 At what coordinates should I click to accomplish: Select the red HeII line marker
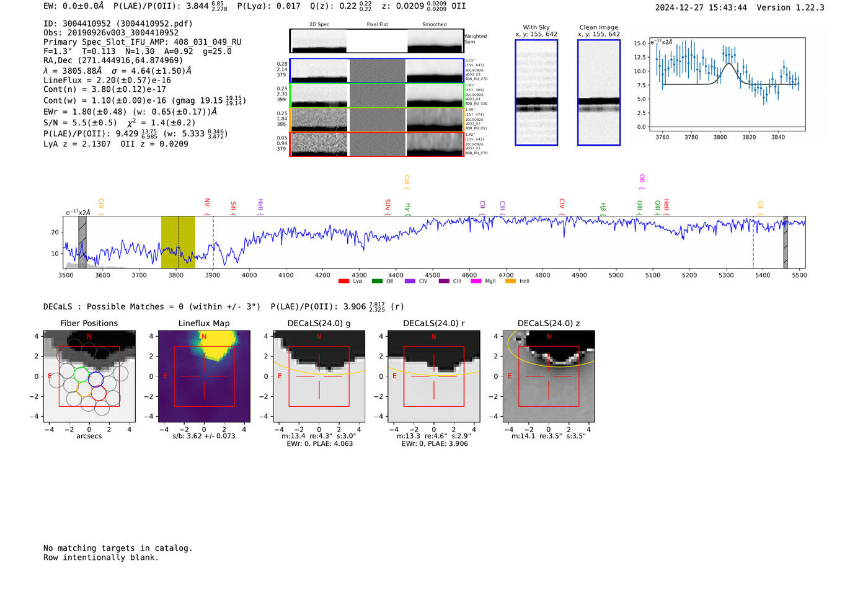666,207
